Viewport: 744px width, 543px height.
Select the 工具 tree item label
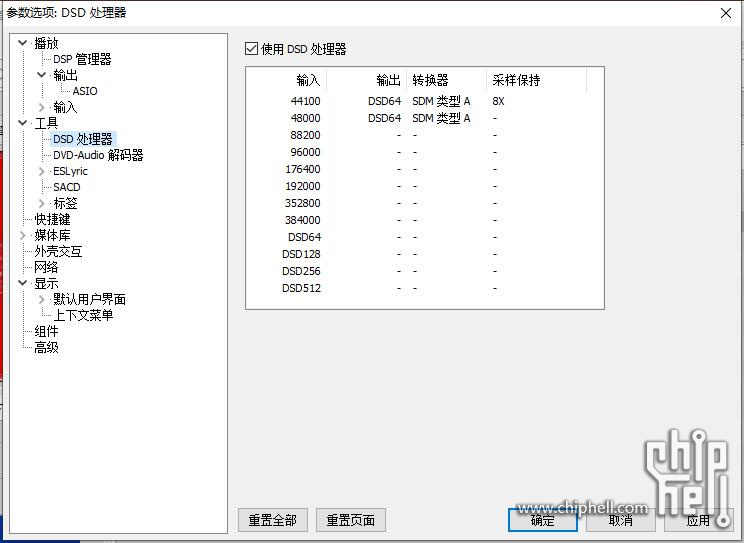click(x=46, y=123)
